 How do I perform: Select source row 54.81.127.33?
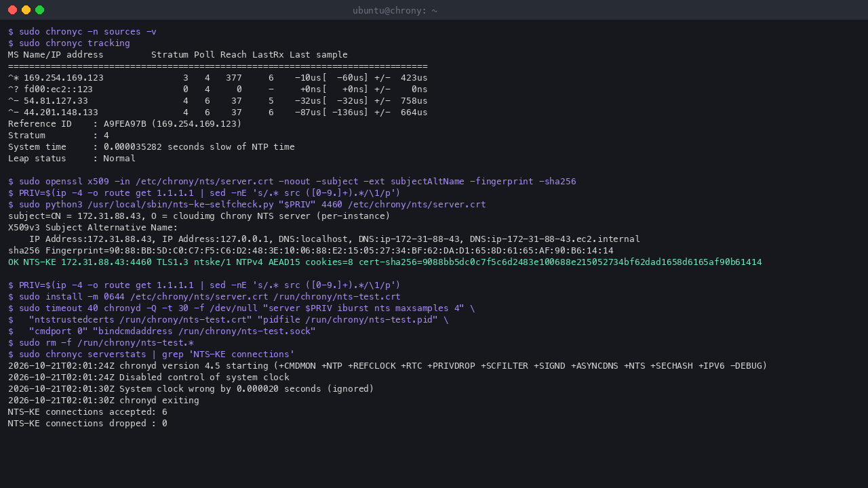coord(218,101)
